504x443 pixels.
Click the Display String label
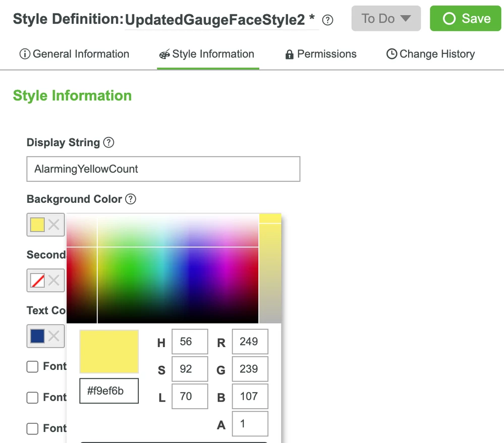pyautogui.click(x=64, y=142)
